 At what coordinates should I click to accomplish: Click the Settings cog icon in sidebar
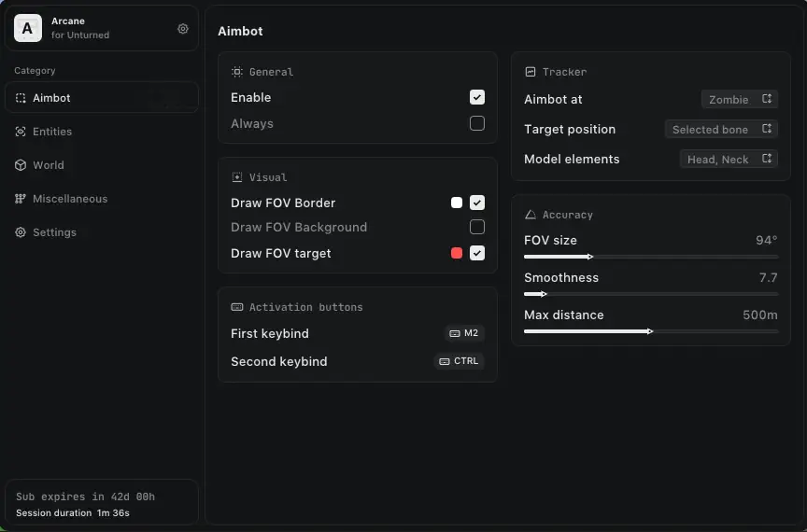(21, 232)
